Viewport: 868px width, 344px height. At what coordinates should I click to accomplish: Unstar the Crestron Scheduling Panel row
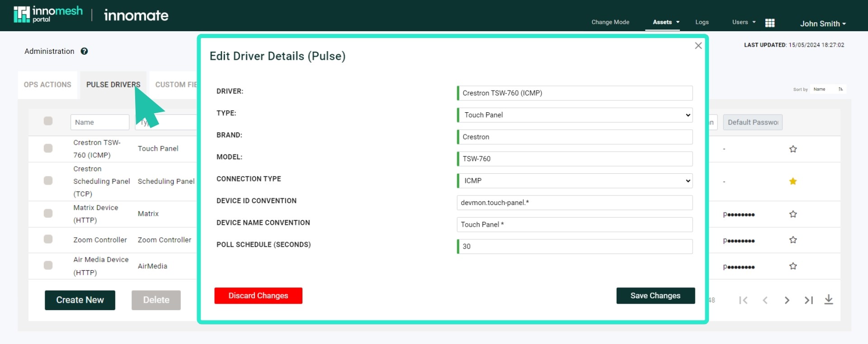point(793,182)
